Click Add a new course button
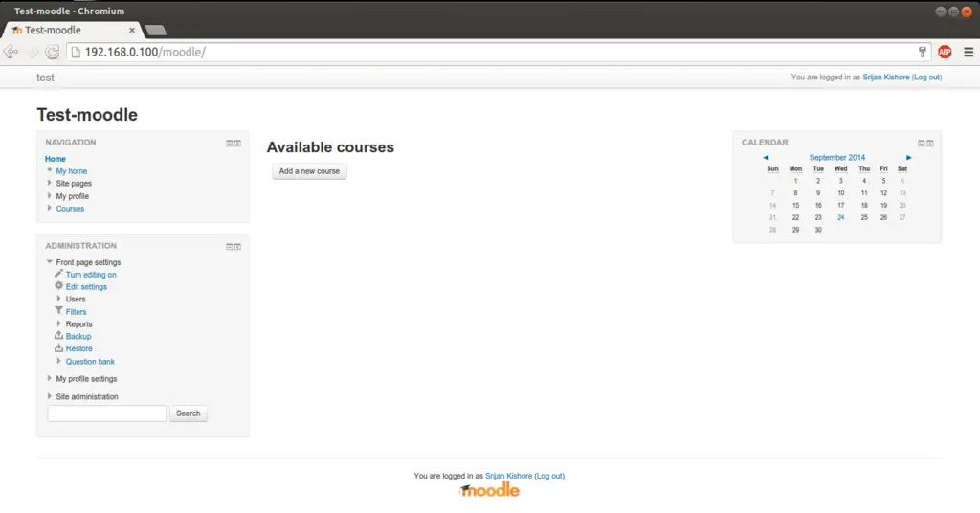This screenshot has width=980, height=513. pyautogui.click(x=309, y=171)
